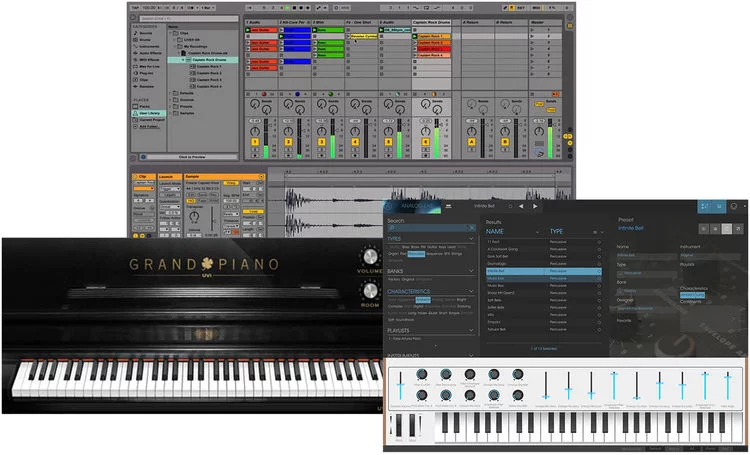Go to previous preset in Analog Lab
The height and width of the screenshot is (455, 750).
pyautogui.click(x=521, y=206)
